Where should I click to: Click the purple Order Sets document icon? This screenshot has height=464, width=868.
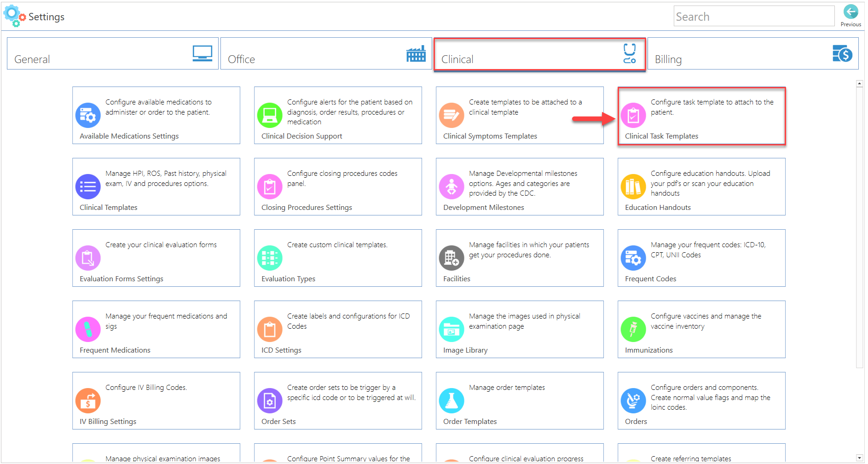click(x=270, y=400)
